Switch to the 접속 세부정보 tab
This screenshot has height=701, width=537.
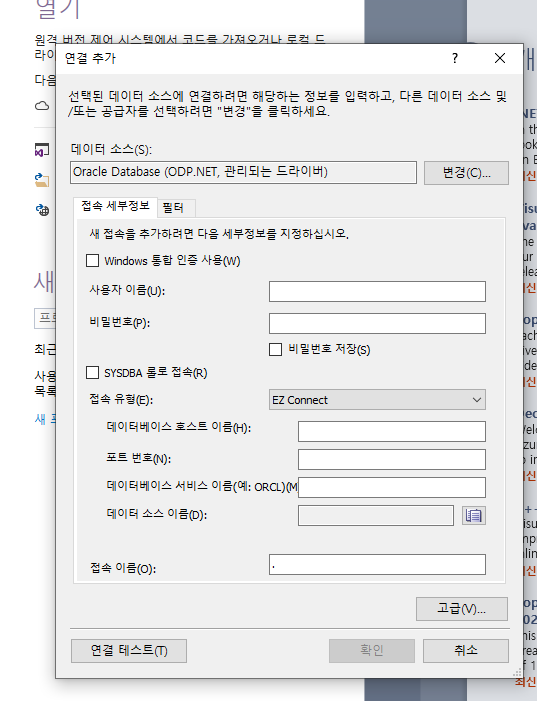point(115,206)
